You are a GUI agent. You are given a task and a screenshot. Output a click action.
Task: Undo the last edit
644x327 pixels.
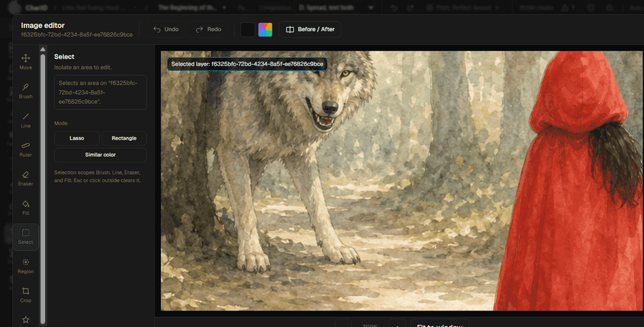[166, 29]
